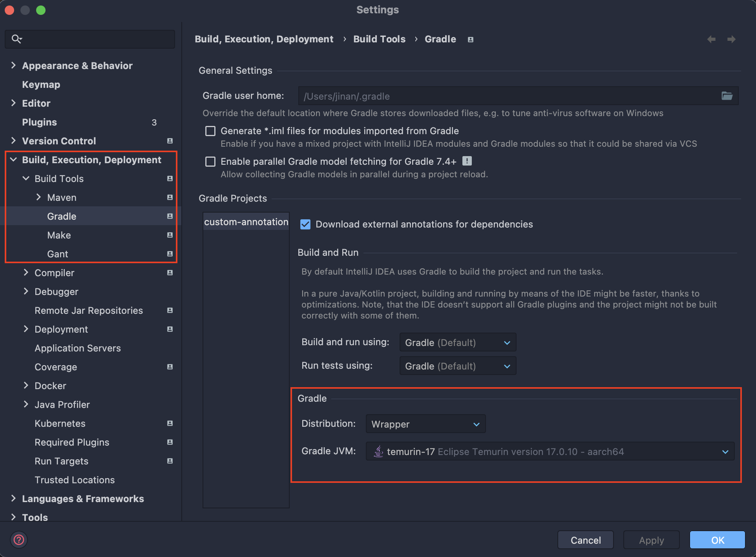The height and width of the screenshot is (557, 756).
Task: Select Keymap in settings sidebar
Action: 41,84
